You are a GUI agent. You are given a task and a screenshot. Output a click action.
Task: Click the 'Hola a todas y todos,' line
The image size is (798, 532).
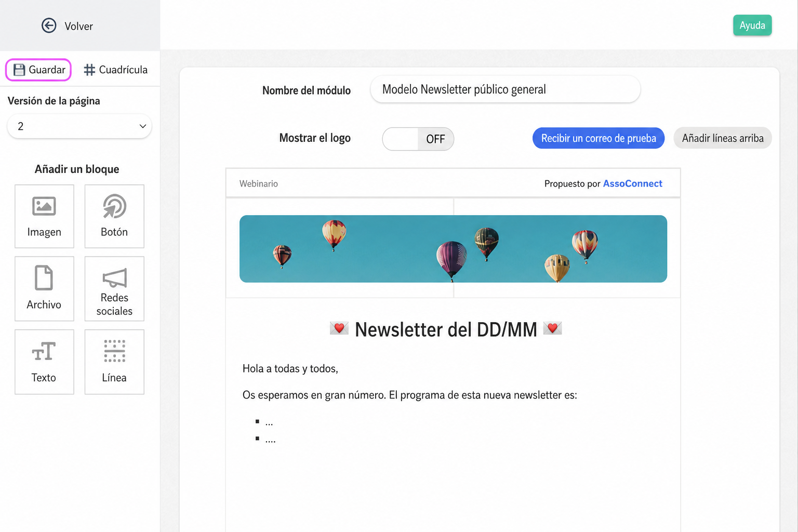click(x=290, y=368)
